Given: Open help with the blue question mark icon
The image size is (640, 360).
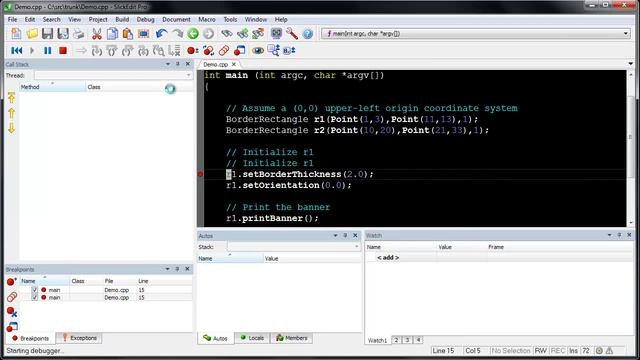Looking at the screenshot, I should [308, 33].
